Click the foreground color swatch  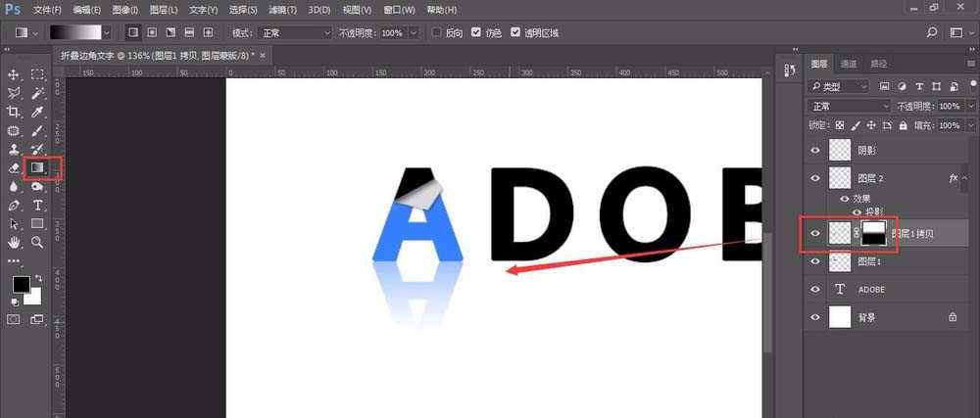click(x=19, y=285)
